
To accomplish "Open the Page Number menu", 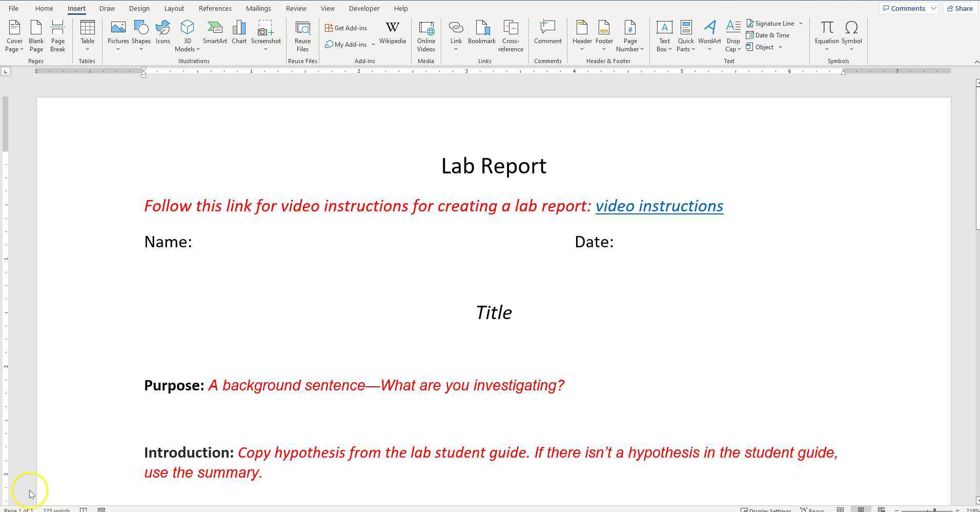I will (629, 35).
